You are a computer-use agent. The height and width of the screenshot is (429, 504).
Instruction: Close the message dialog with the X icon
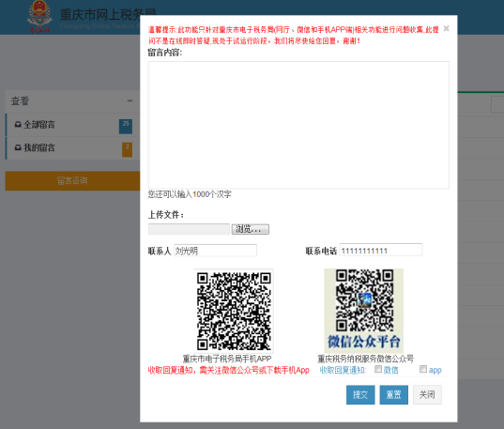(446, 28)
